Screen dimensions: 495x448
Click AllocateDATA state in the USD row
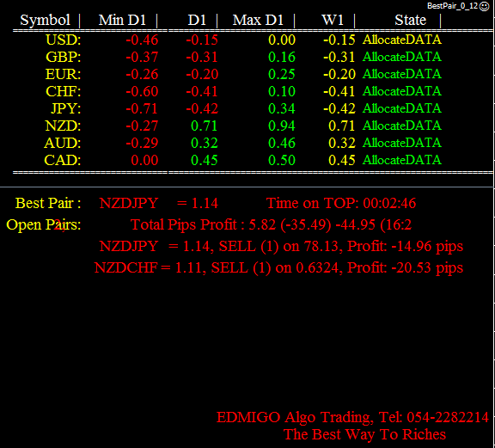[402, 40]
